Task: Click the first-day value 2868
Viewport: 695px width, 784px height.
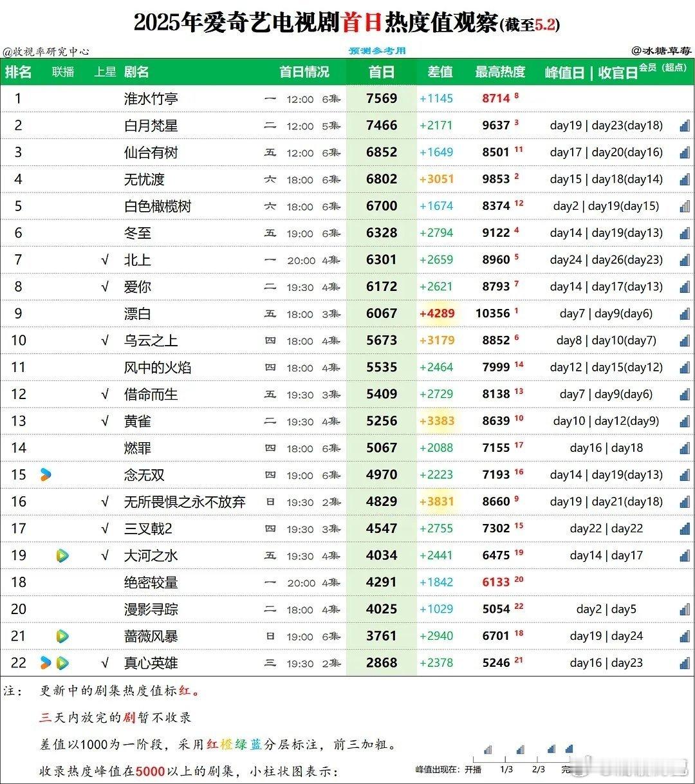Action: (x=382, y=663)
